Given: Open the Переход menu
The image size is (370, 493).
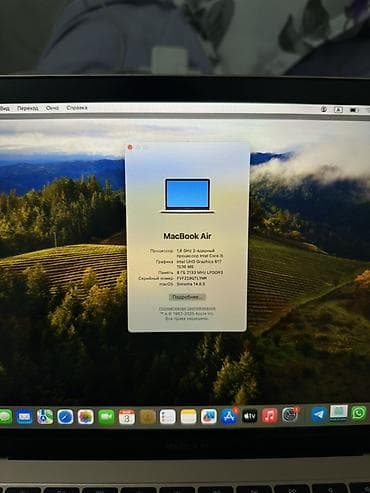Looking at the screenshot, I should pyautogui.click(x=28, y=108).
